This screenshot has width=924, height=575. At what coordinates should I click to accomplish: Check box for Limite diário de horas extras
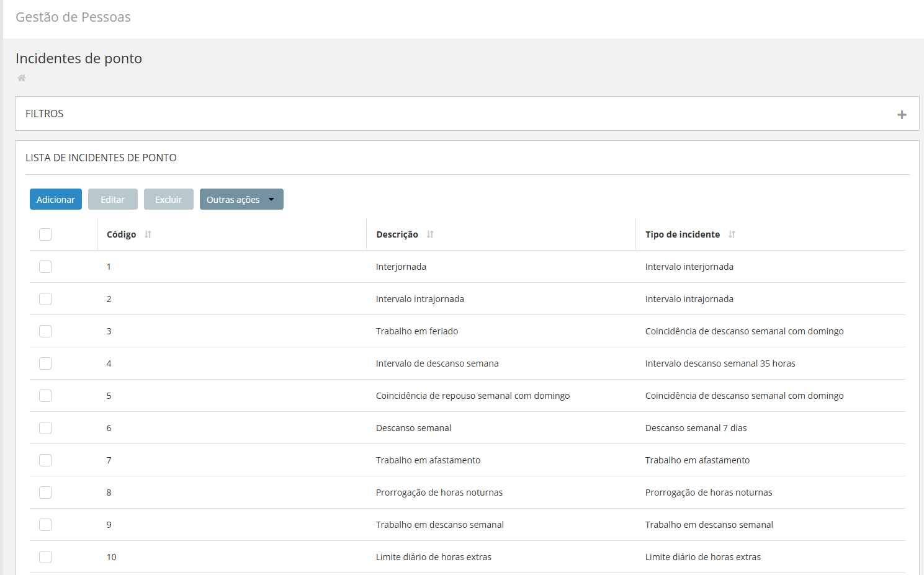click(45, 557)
